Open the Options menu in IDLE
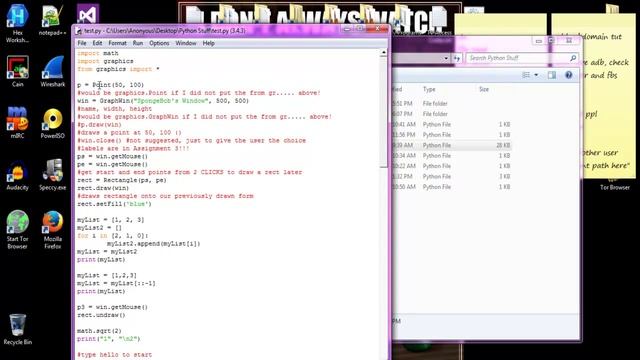The width and height of the screenshot is (640, 360). 159,43
